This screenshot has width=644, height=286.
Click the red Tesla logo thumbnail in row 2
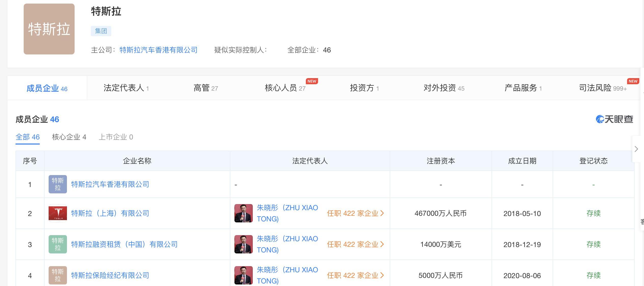tap(58, 213)
